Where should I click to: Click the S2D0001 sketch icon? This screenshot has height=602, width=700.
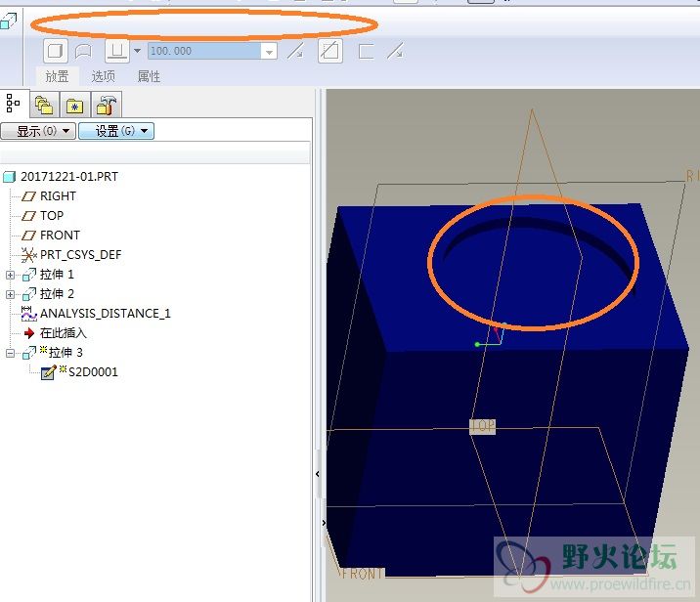tap(48, 372)
